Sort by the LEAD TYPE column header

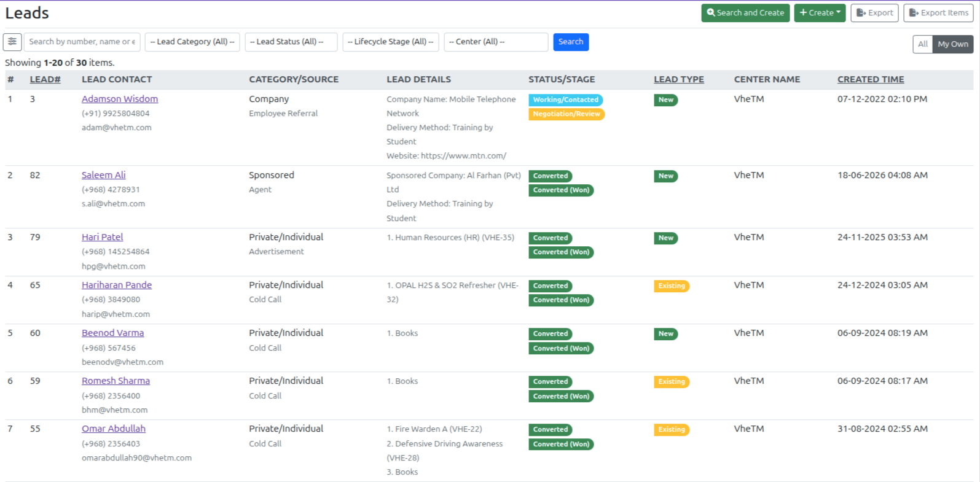tap(679, 79)
